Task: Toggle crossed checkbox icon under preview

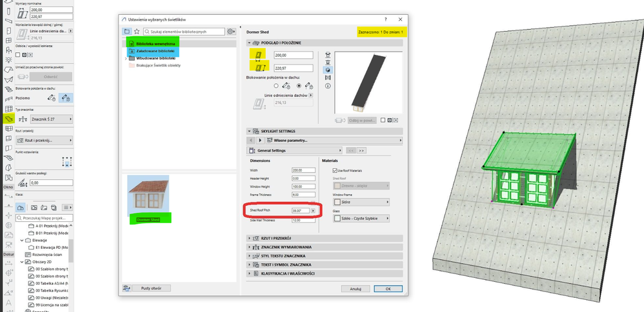Action: point(396,121)
